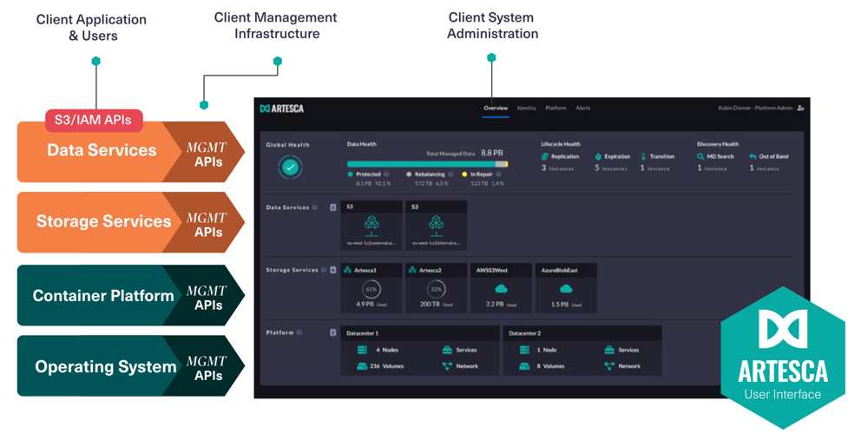Click the 'Robin Diemer - Platform Admin' user name
Viewport: 868px width, 440px height.
pyautogui.click(x=755, y=108)
